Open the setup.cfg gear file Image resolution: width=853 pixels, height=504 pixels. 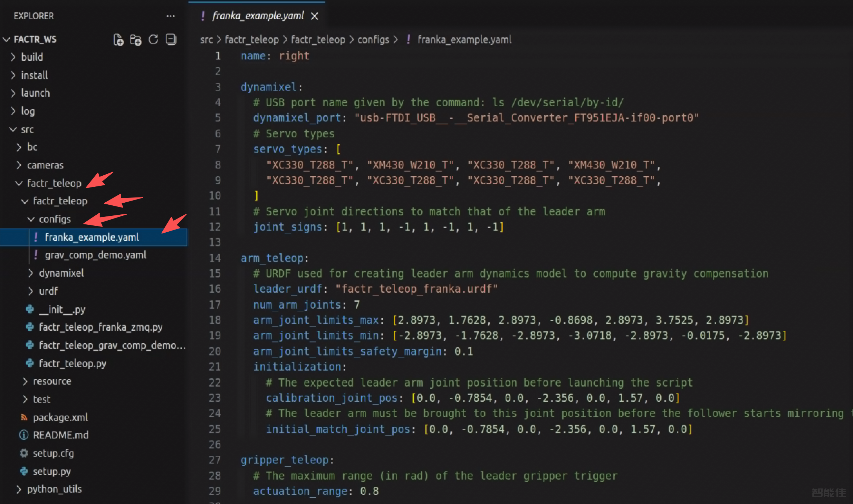53,453
